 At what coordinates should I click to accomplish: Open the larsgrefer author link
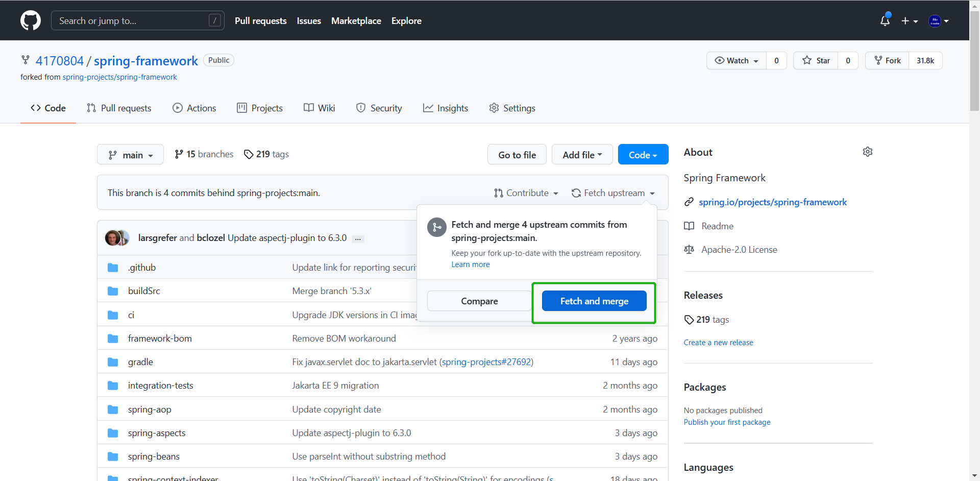[x=158, y=238]
